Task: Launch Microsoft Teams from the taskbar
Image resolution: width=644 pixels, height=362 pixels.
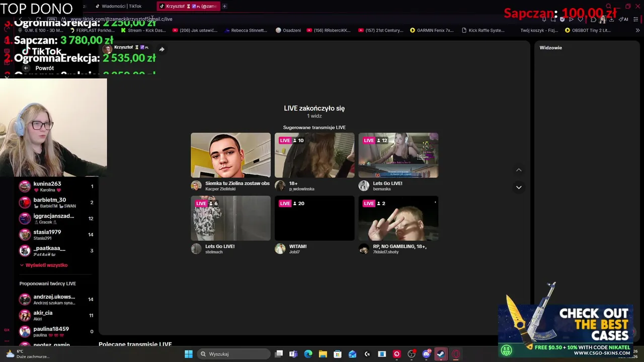Action: click(x=293, y=354)
